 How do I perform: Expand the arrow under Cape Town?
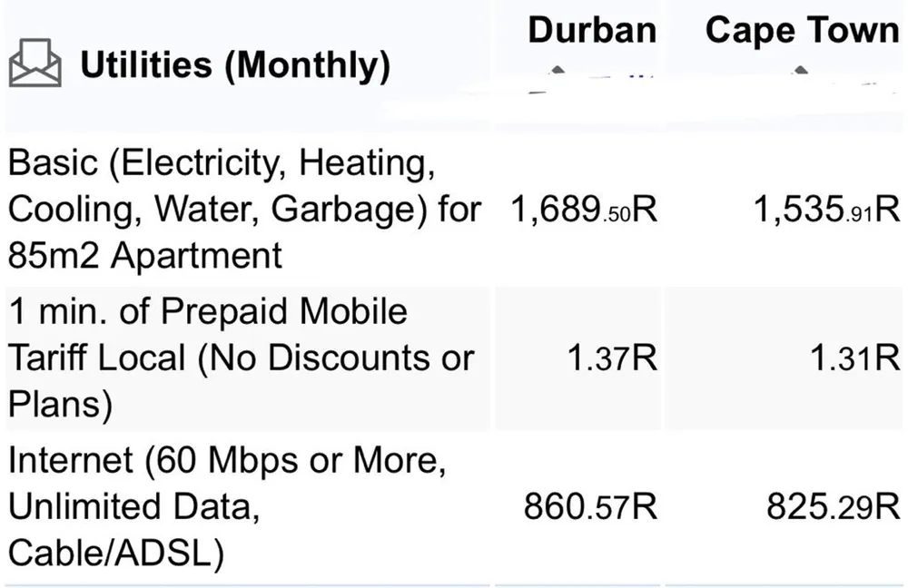pos(801,71)
